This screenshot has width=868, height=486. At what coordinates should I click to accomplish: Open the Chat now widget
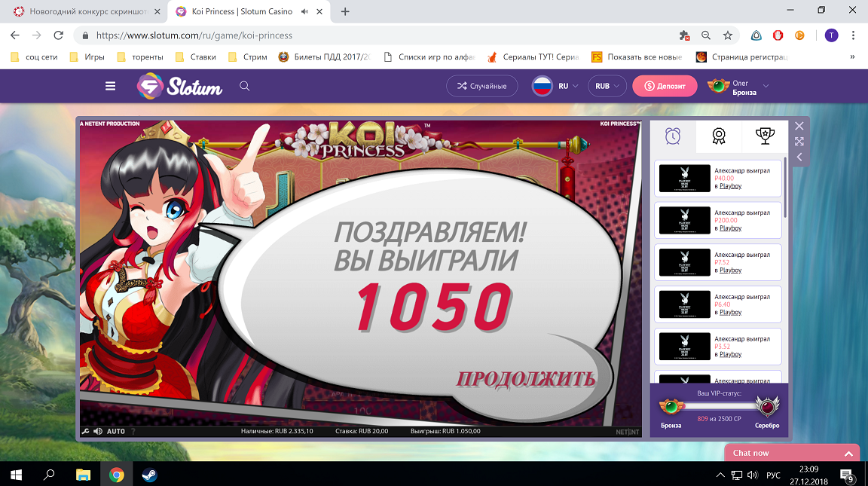[x=792, y=453]
